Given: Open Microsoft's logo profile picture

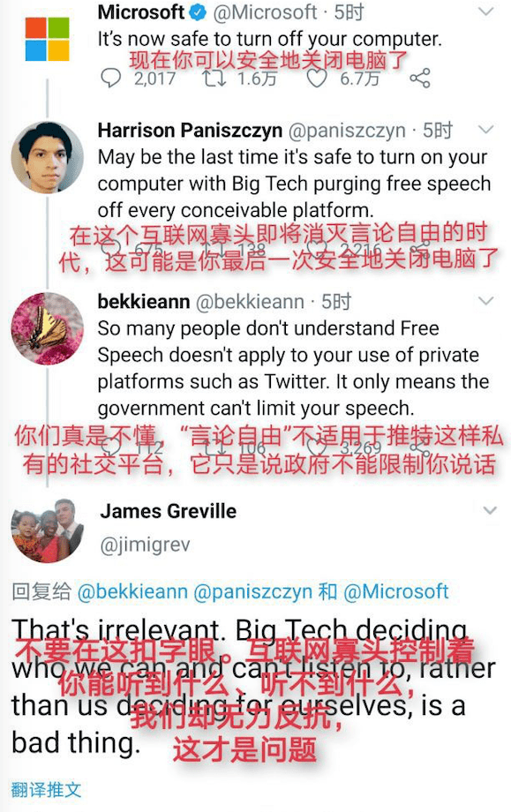Looking at the screenshot, I should (47, 40).
